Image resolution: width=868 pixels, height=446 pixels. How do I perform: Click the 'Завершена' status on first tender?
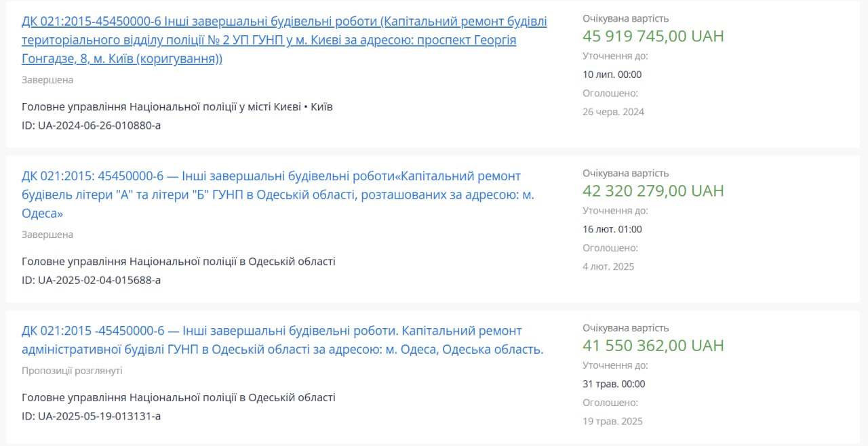47,80
